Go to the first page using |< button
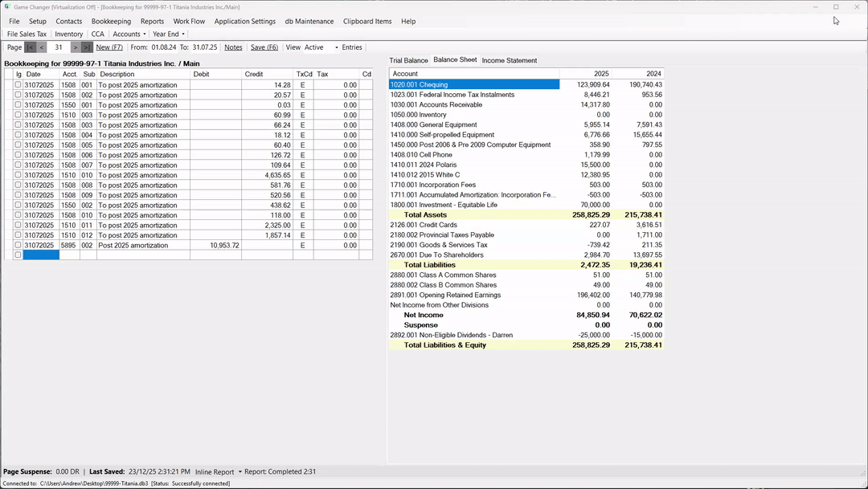This screenshot has height=489, width=868. pos(31,47)
